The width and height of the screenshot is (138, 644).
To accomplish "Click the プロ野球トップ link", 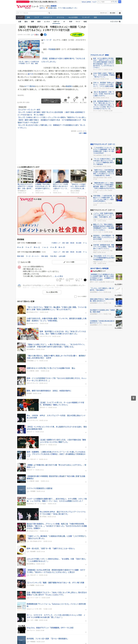I will 56,243.
